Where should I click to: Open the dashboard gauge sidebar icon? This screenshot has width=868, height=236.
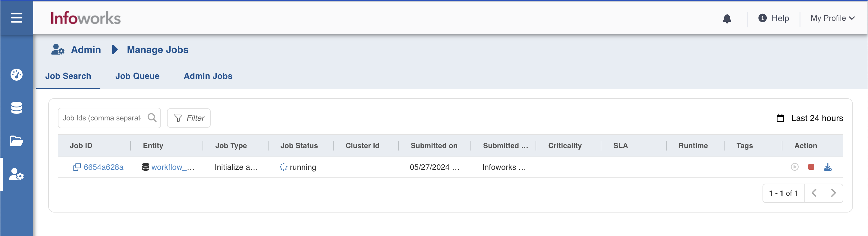point(16,74)
